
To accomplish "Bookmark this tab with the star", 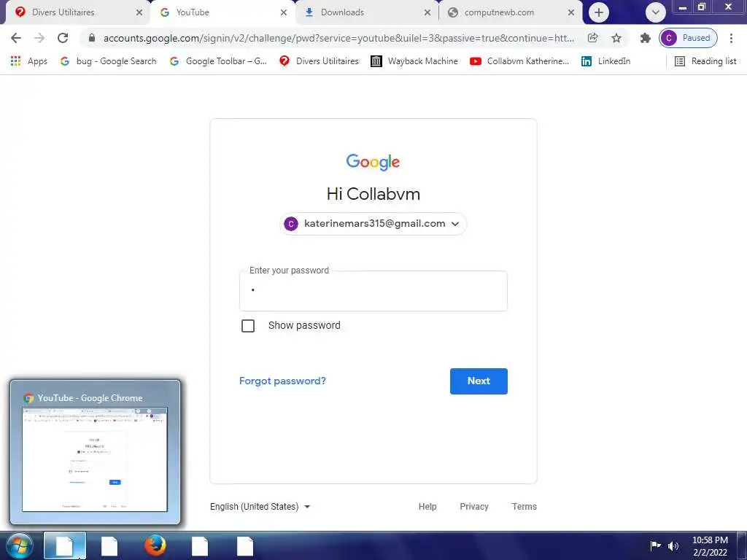I will [616, 38].
